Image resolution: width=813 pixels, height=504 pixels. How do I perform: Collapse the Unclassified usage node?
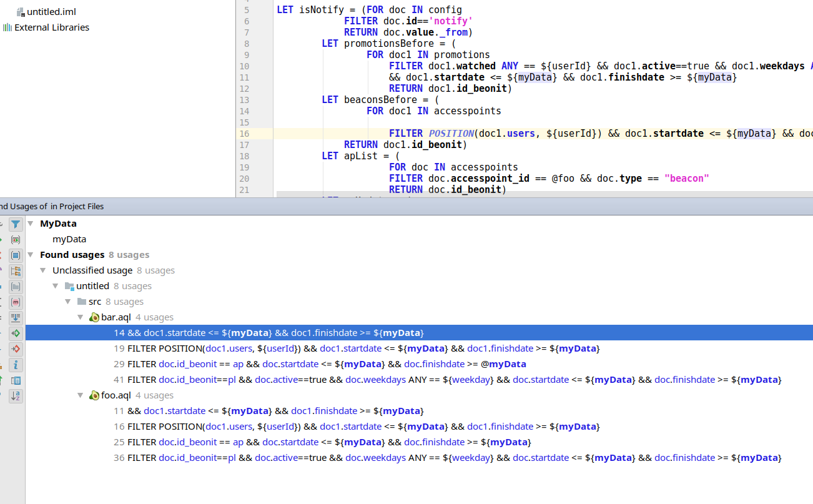tap(43, 270)
